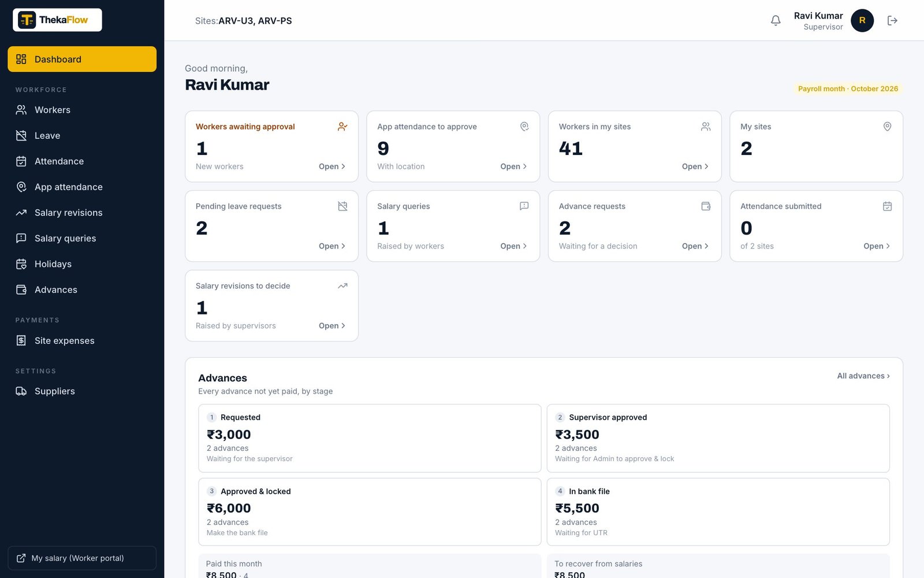Select the Approved & locked stage card
The width and height of the screenshot is (924, 578).
[x=370, y=512]
